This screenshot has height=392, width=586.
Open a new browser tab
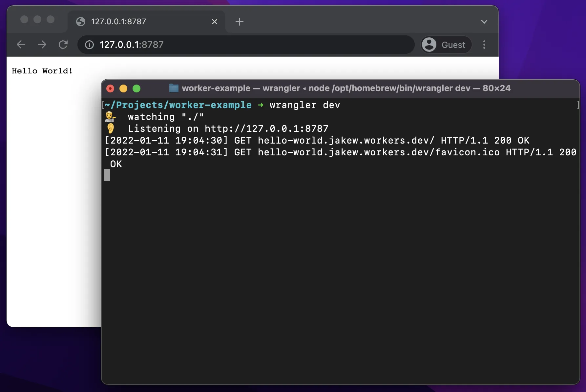tap(240, 22)
